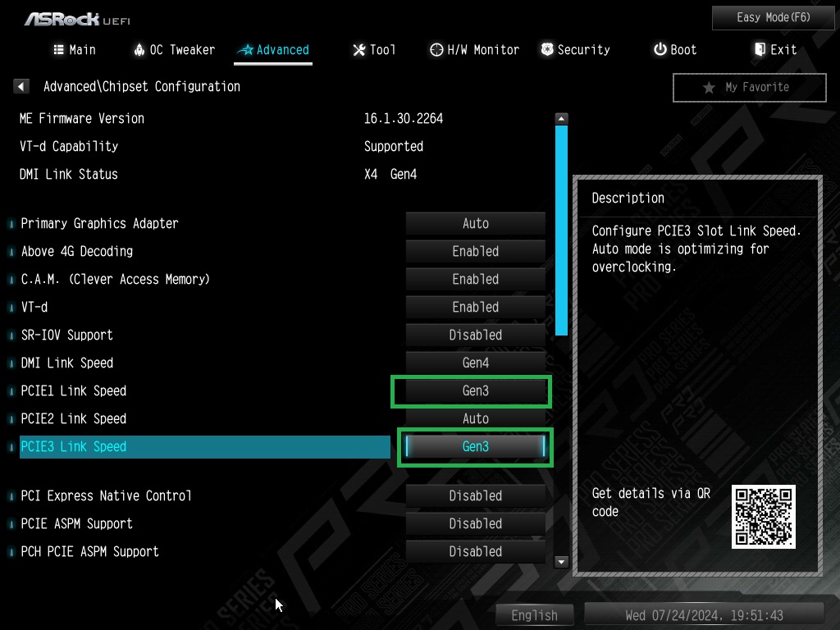
Task: Click the English language button
Action: [x=534, y=615]
